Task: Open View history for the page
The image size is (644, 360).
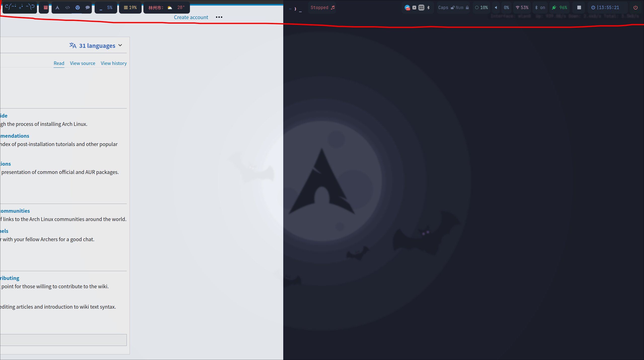Action: [113, 63]
